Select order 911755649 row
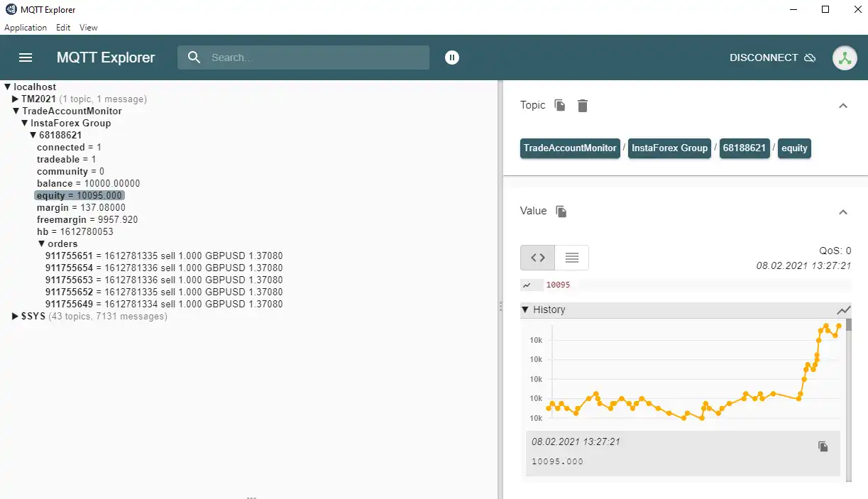 point(164,305)
